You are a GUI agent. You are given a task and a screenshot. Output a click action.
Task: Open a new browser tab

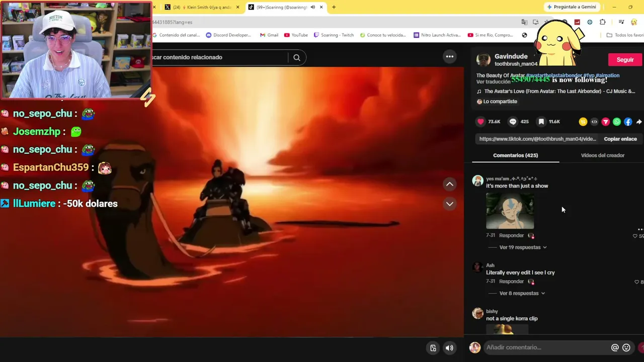click(x=334, y=7)
